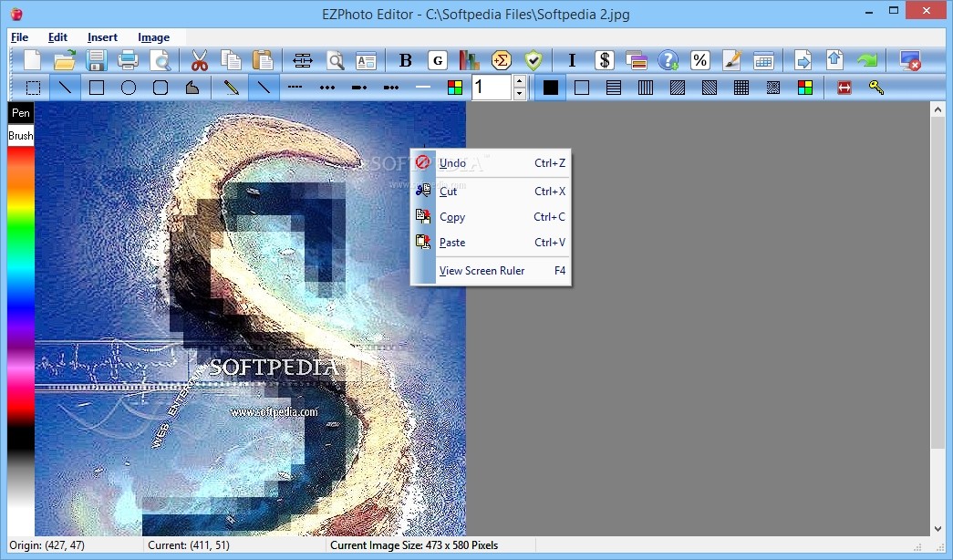Image resolution: width=953 pixels, height=560 pixels.
Task: Pick a color from the vertical spectrum strip
Action: pyautogui.click(x=21, y=340)
